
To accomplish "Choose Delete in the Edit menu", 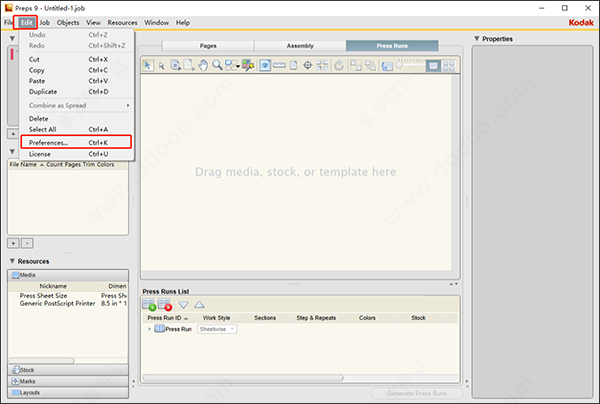I will point(77,119).
